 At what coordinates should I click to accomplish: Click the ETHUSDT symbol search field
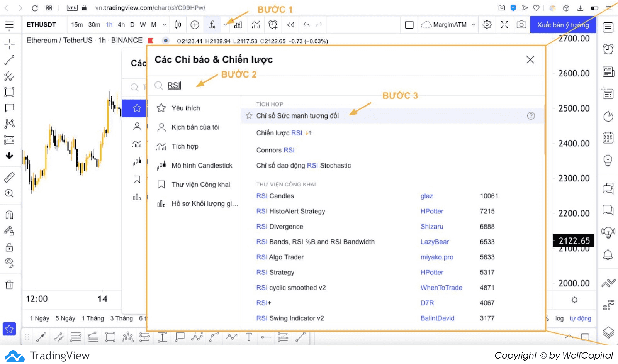(x=41, y=25)
